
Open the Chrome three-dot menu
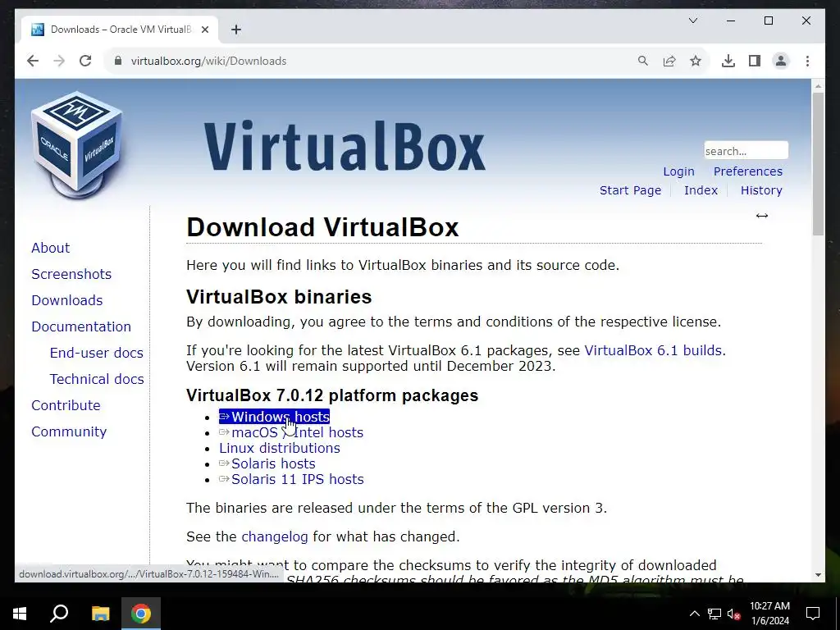click(807, 61)
